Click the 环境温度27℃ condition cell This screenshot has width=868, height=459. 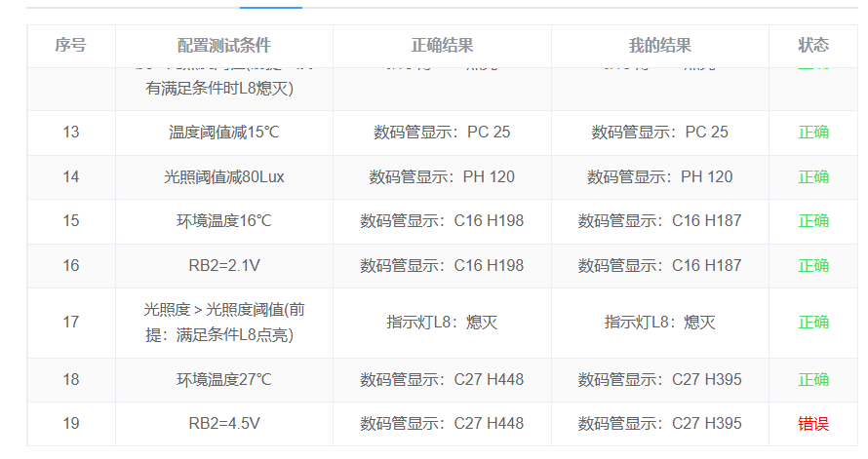(223, 380)
